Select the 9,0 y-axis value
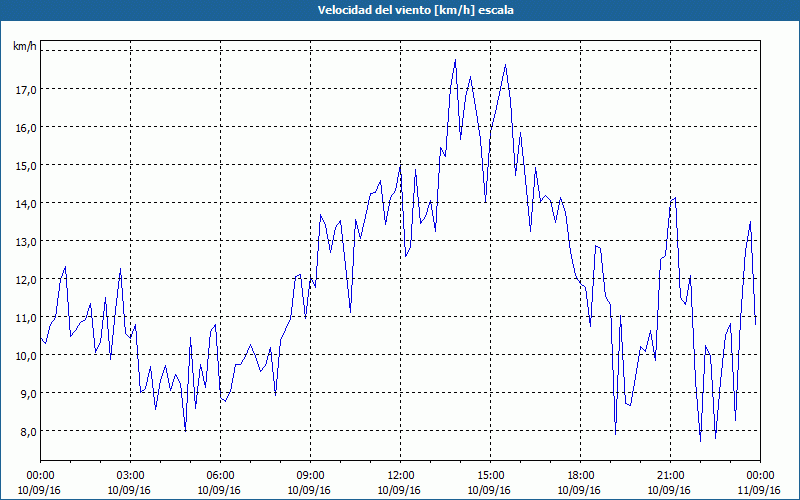 point(28,394)
